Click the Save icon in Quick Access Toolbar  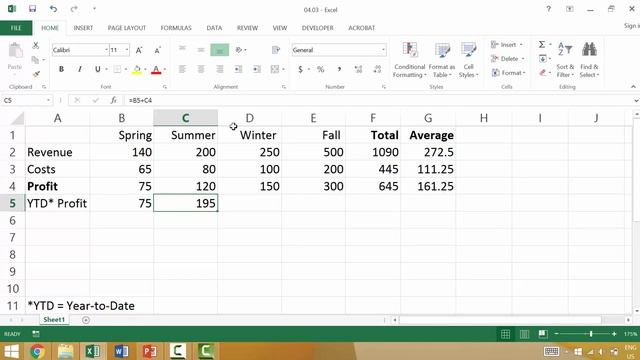coord(32,9)
